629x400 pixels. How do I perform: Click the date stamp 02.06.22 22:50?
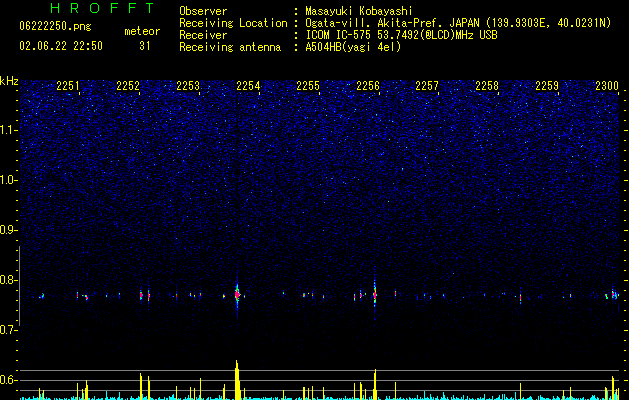[x=61, y=46]
